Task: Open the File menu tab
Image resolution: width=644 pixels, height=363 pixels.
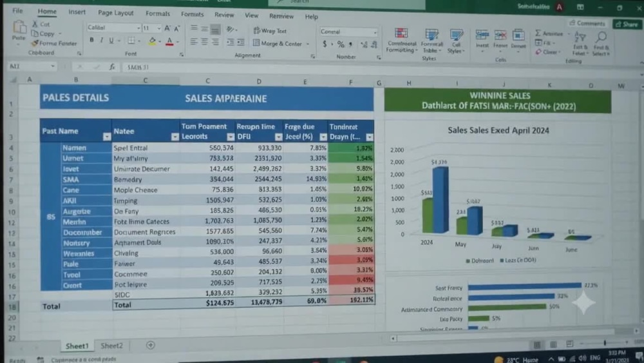Action: (x=17, y=11)
